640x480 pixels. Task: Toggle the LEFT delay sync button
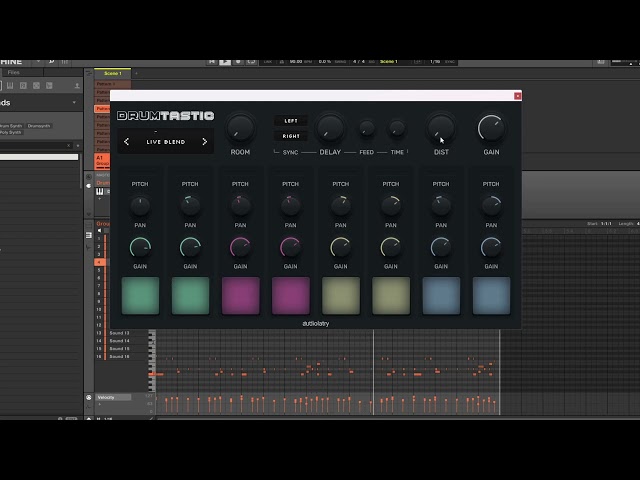(291, 121)
